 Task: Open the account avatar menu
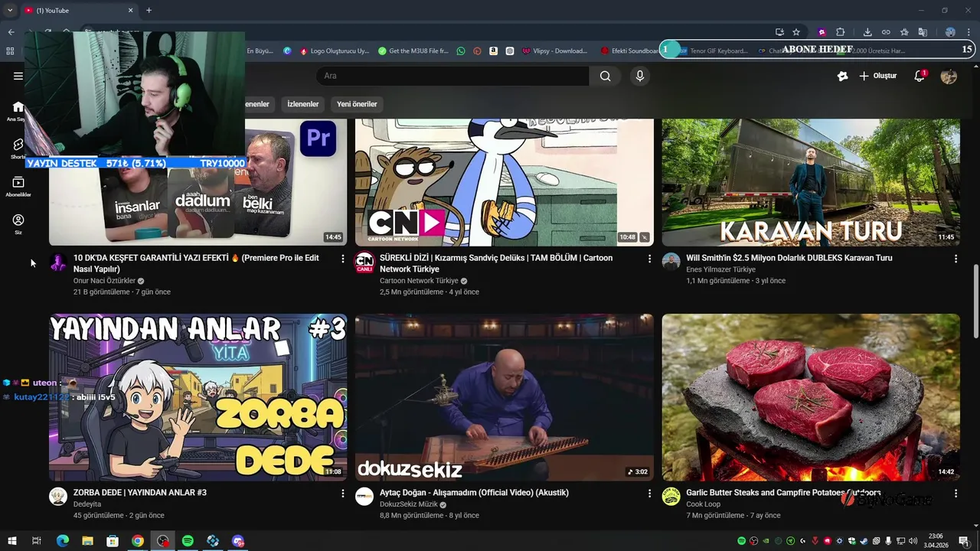949,76
